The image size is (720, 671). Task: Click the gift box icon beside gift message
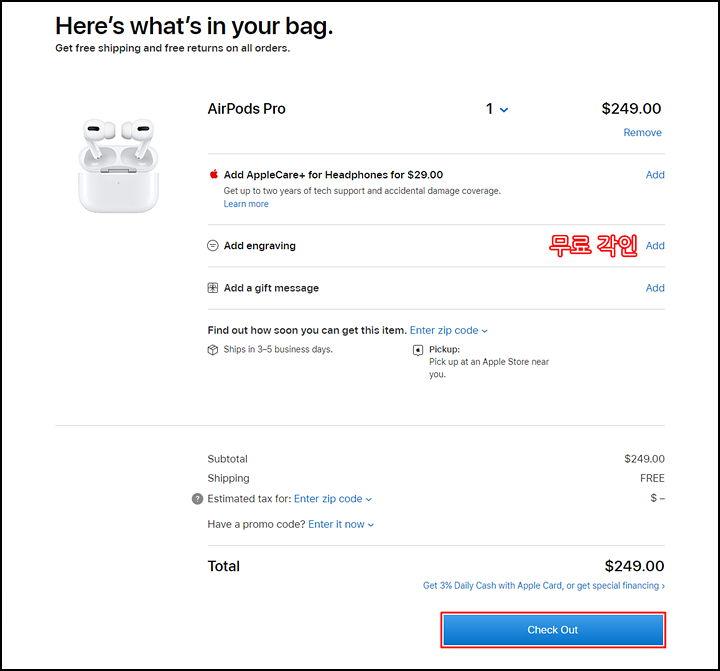point(213,288)
